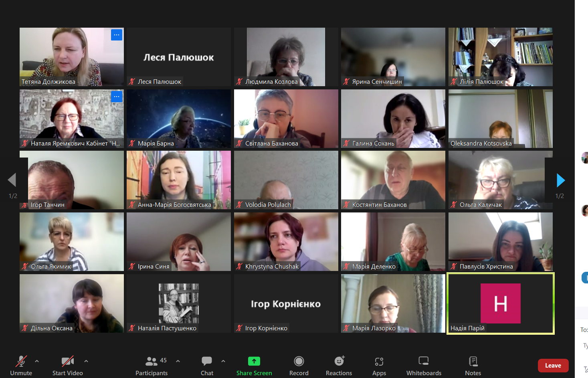The height and width of the screenshot is (378, 588).
Task: Start recording with the Record icon
Action: click(x=299, y=362)
